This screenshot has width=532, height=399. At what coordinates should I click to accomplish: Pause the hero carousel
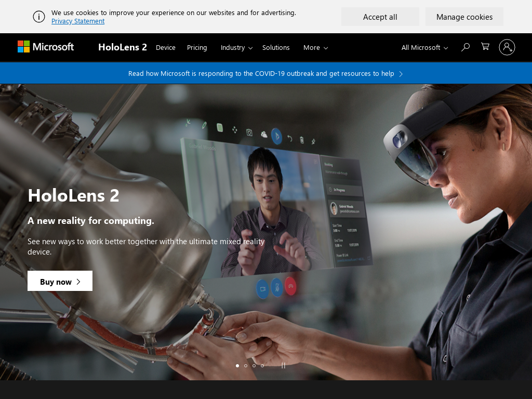pyautogui.click(x=283, y=365)
